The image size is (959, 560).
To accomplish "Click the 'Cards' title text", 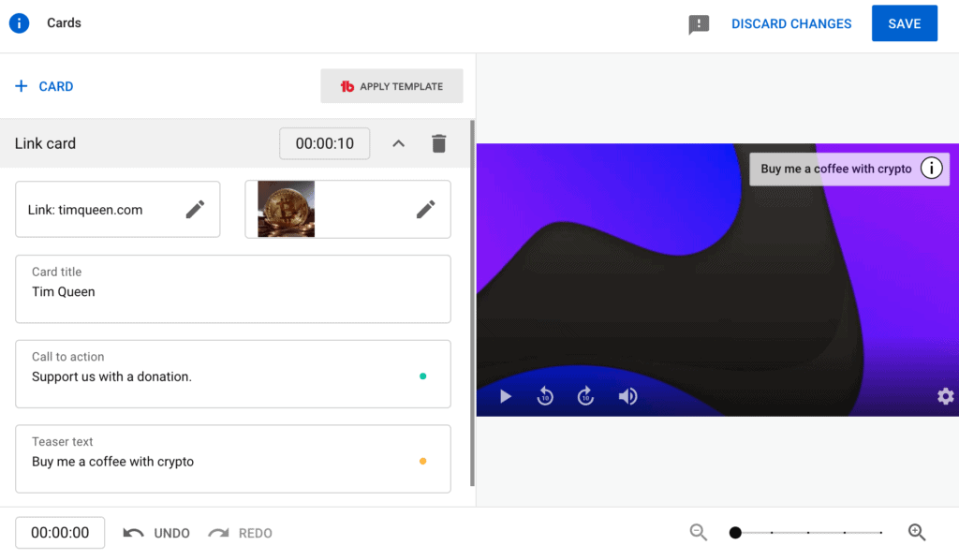I will pyautogui.click(x=65, y=22).
